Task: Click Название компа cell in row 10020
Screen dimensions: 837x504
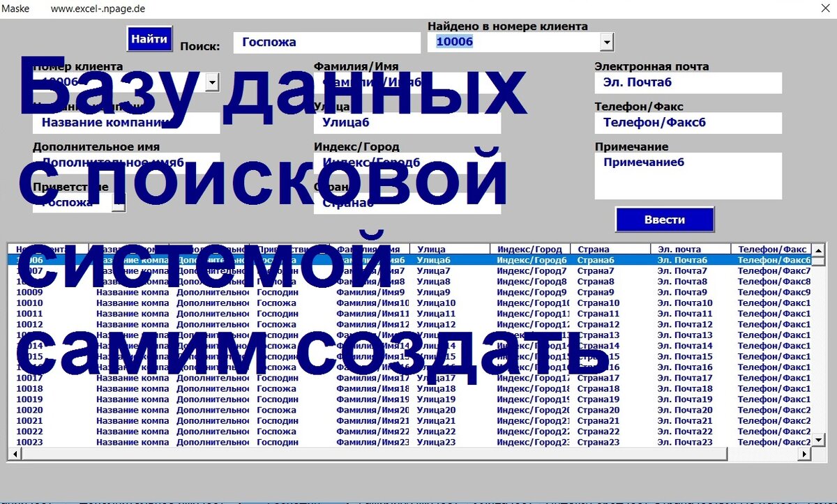Action: tap(133, 410)
